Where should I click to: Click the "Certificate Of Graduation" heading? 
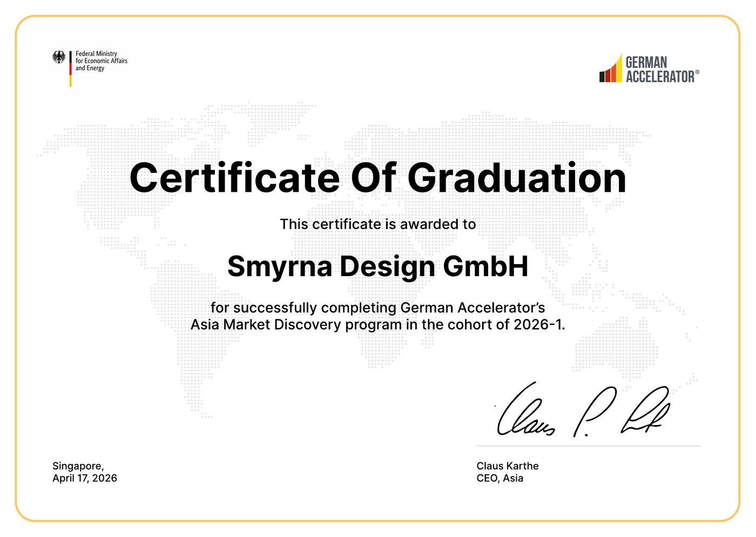pyautogui.click(x=378, y=178)
